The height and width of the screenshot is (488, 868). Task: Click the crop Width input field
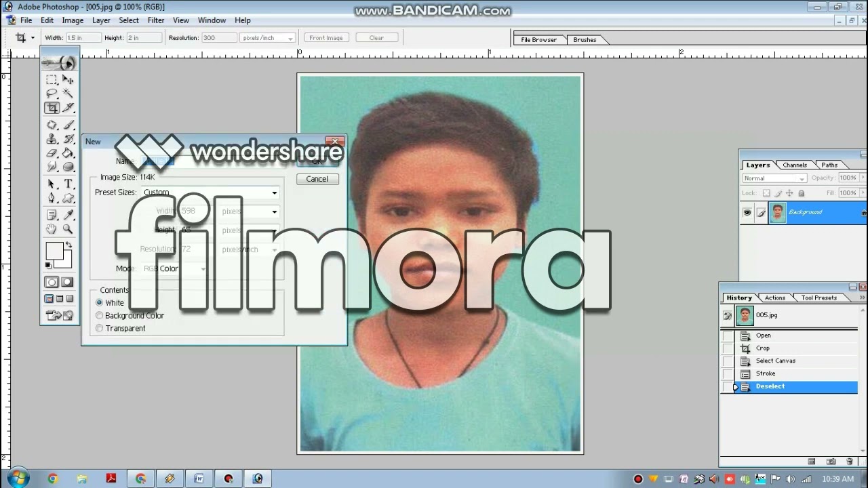83,38
